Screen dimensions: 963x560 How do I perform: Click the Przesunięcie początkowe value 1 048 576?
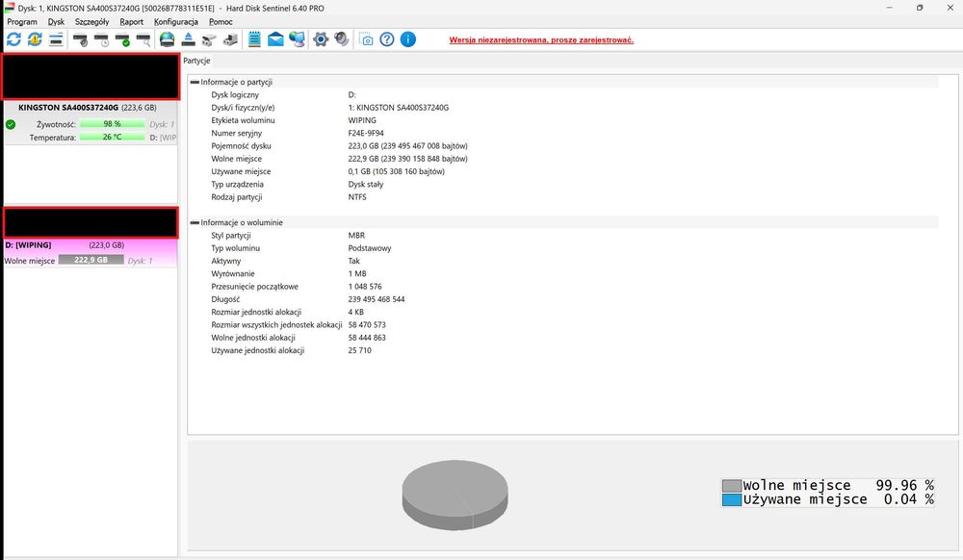point(365,287)
